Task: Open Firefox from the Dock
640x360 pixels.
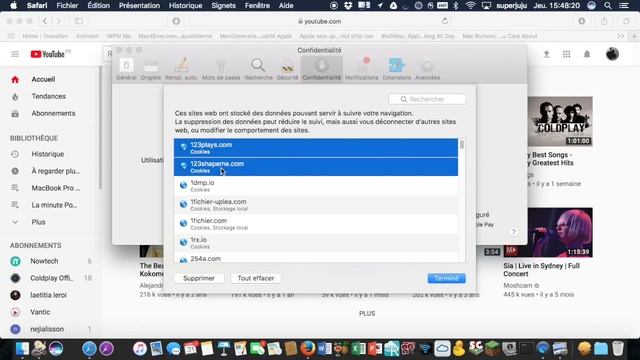Action: (x=308, y=349)
